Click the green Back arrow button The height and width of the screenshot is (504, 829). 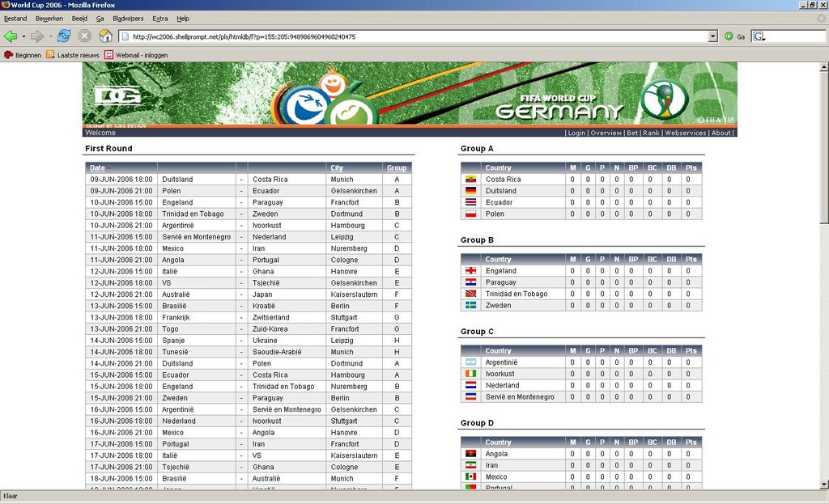(x=11, y=36)
